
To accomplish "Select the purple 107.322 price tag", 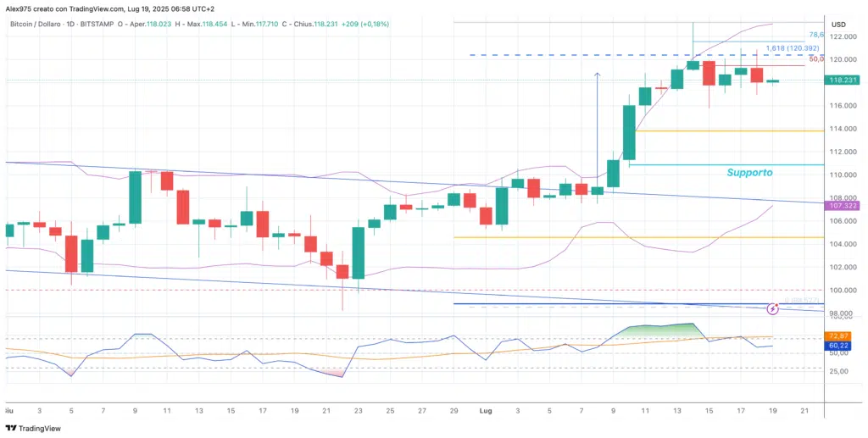I will click(844, 206).
